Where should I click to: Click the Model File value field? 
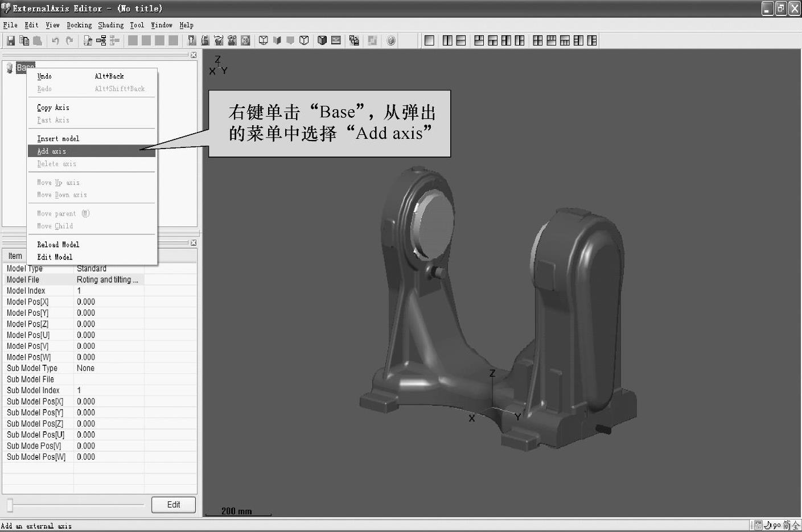click(108, 279)
